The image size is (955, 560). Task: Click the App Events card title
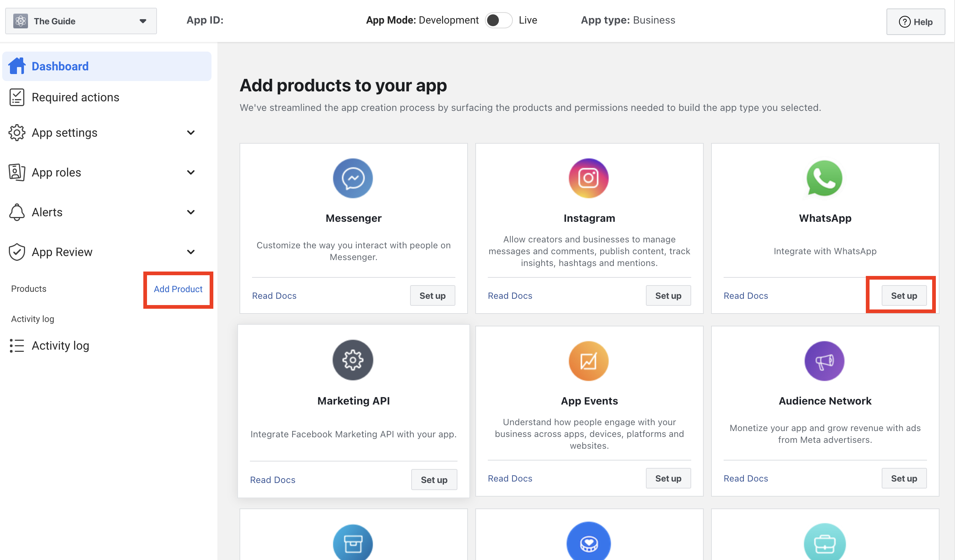point(589,401)
